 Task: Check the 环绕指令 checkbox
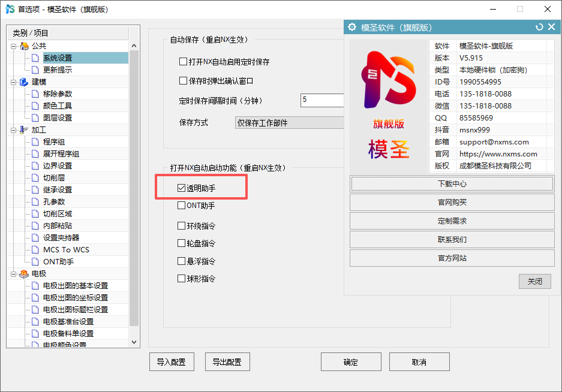pyautogui.click(x=181, y=226)
